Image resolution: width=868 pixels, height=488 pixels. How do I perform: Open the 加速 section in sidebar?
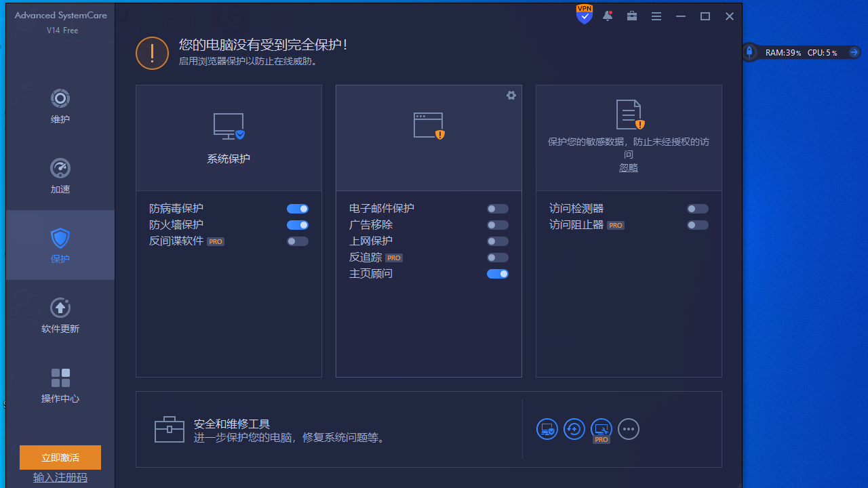[x=60, y=176]
